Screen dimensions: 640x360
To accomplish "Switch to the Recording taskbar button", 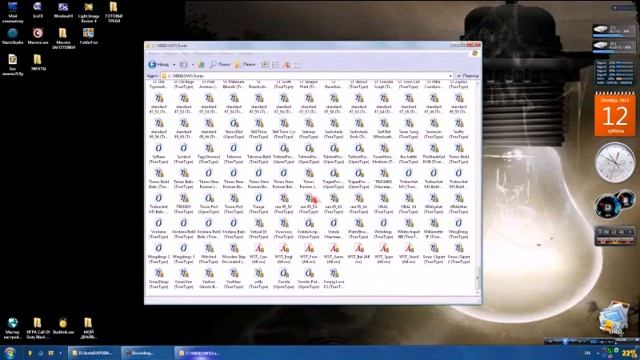I will 147,353.
